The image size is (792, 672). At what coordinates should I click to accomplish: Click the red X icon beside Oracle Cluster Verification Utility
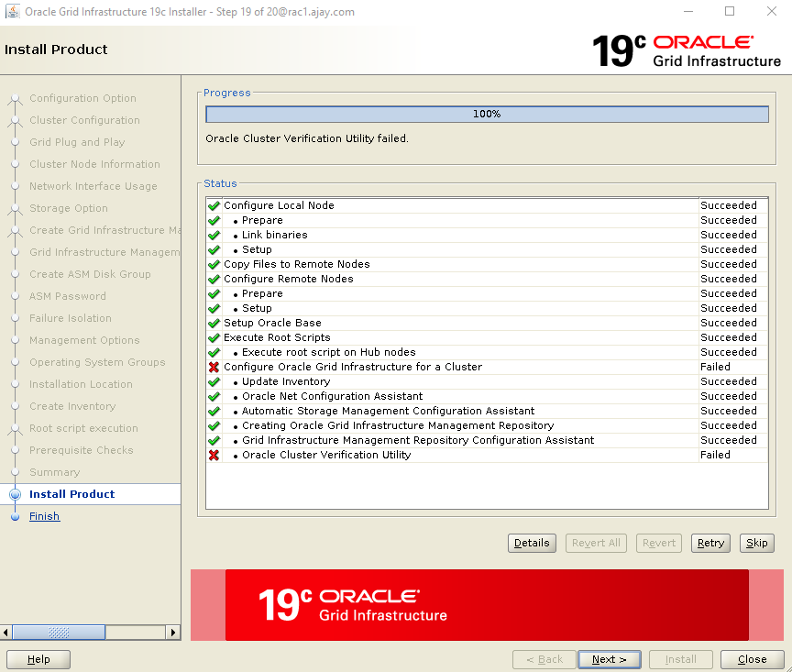[x=214, y=456]
